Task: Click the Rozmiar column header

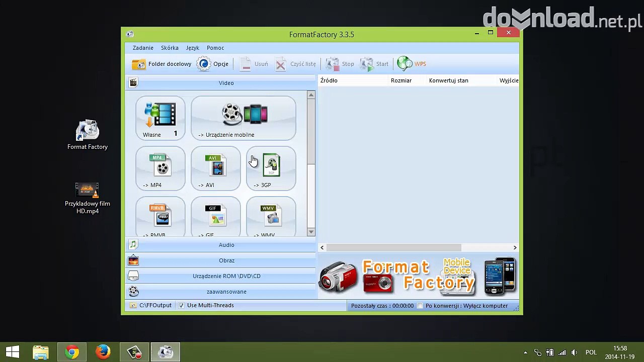Action: click(x=408, y=80)
